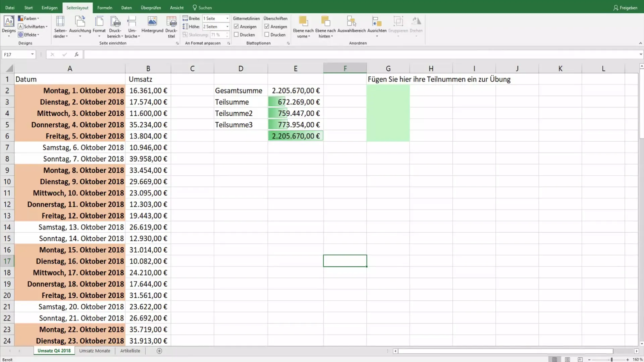Toggle Überschriften Drucken checkbox
Viewport: 644px width, 362px height.
267,35
